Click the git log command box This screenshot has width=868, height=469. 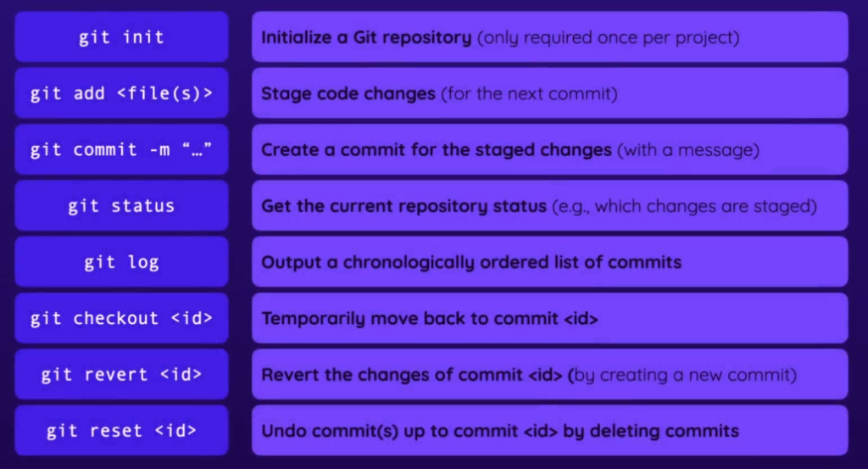pos(121,262)
